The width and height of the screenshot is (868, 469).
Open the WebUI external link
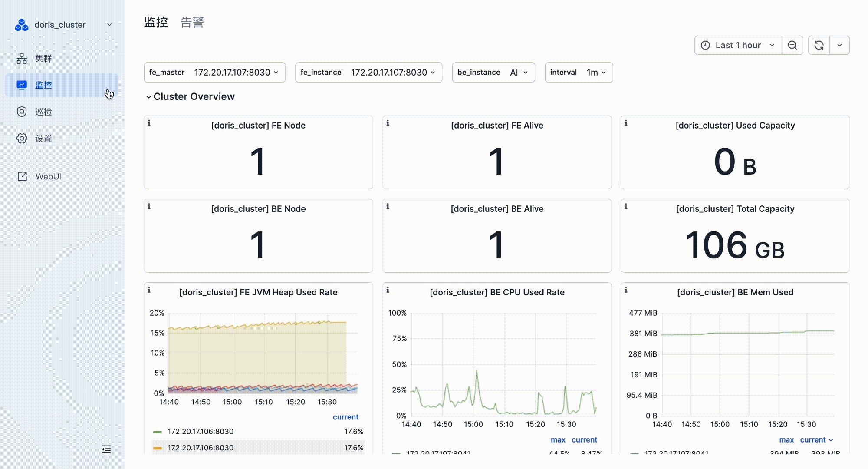click(39, 176)
